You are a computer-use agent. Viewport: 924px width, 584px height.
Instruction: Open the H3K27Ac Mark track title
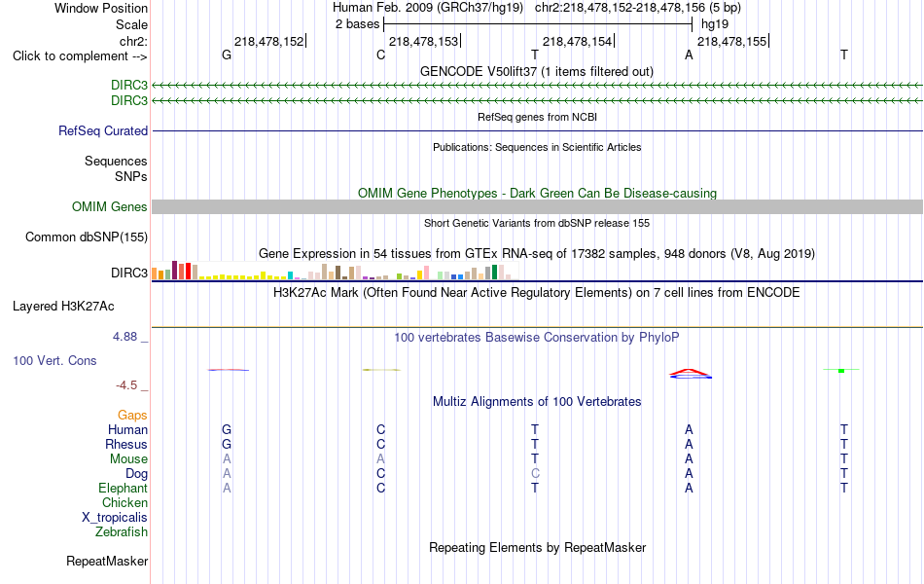(x=537, y=293)
